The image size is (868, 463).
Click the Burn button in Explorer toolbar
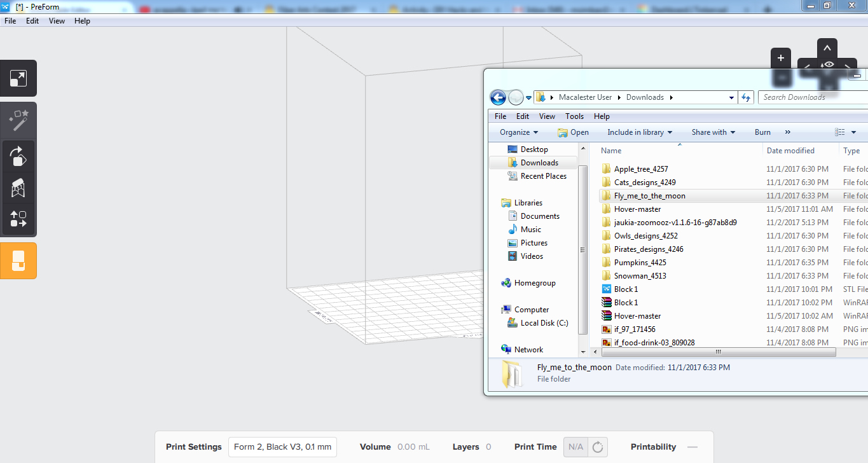(x=762, y=132)
